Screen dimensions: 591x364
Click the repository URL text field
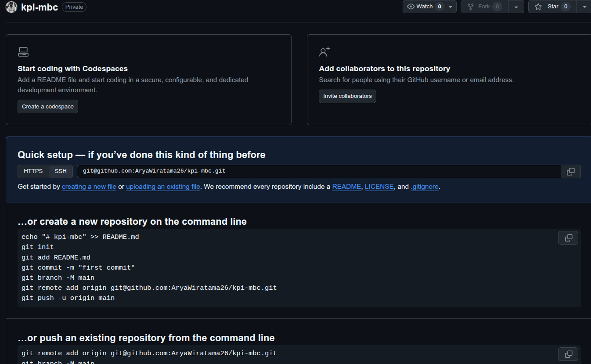point(319,171)
